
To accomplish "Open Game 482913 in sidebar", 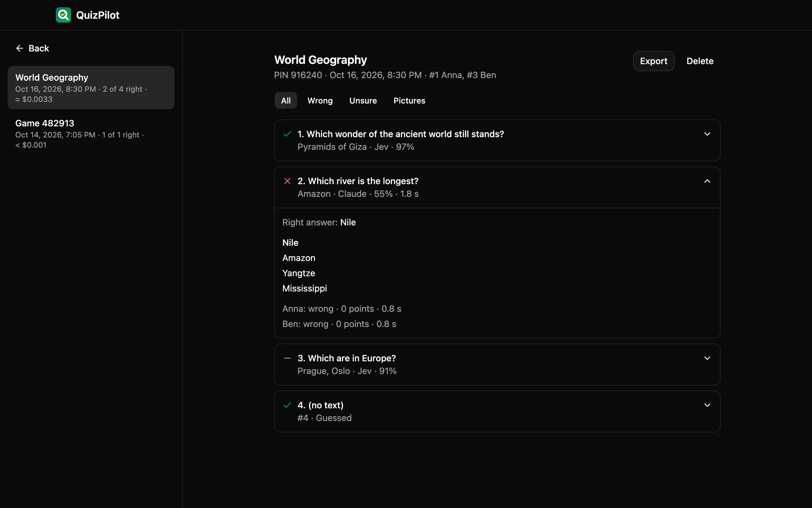I will [91, 133].
